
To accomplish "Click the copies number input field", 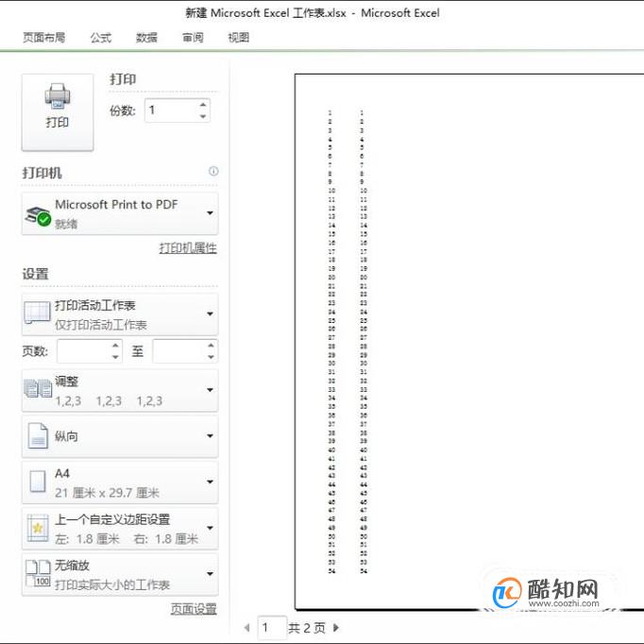I will (171, 110).
